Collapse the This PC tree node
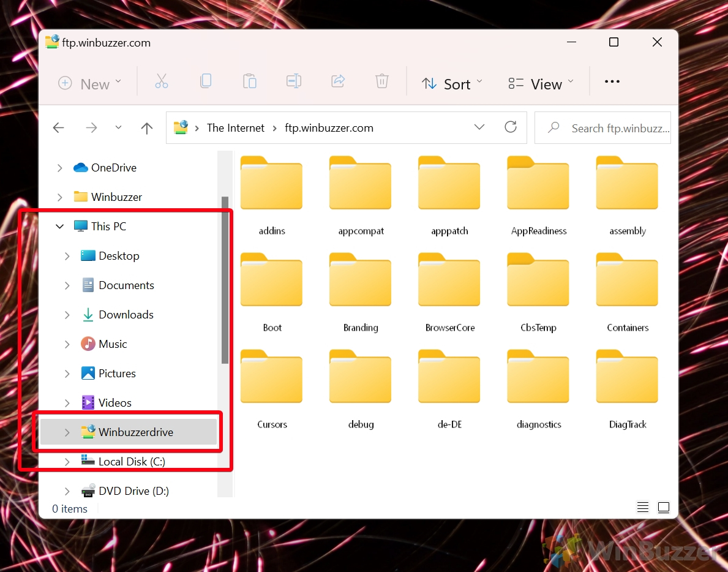Viewport: 728px width, 572px height. [59, 226]
